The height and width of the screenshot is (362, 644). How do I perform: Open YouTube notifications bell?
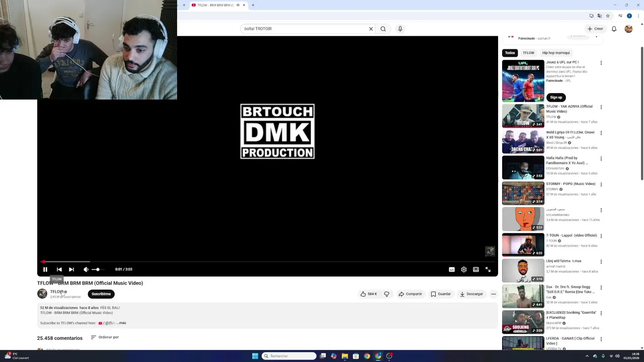coord(614,29)
